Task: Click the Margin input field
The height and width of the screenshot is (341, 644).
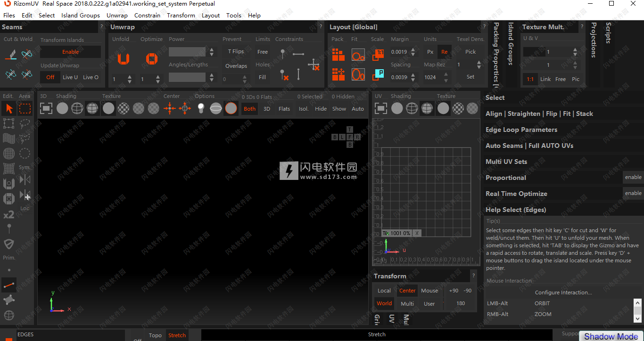Action: (x=400, y=52)
